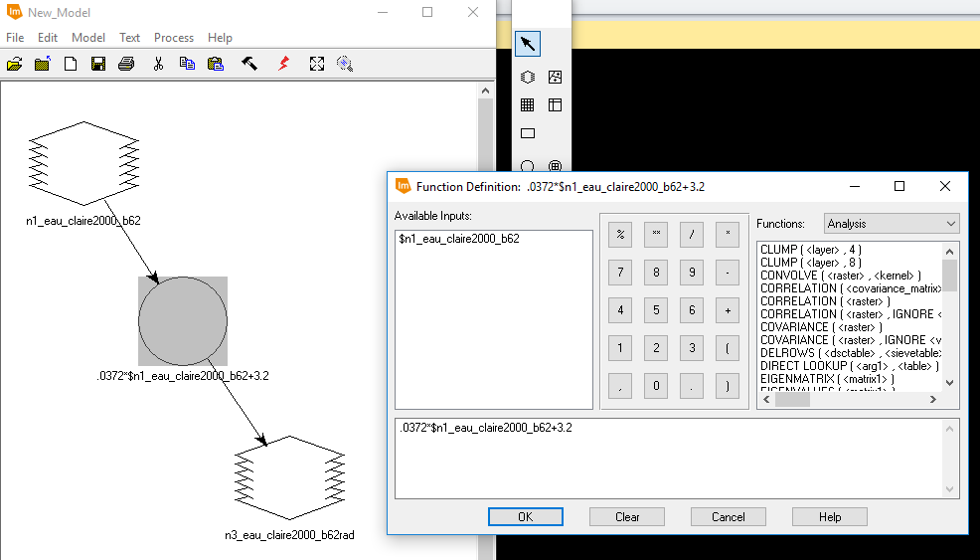Click the multiply * keypad button
980x560 pixels.
coord(728,235)
